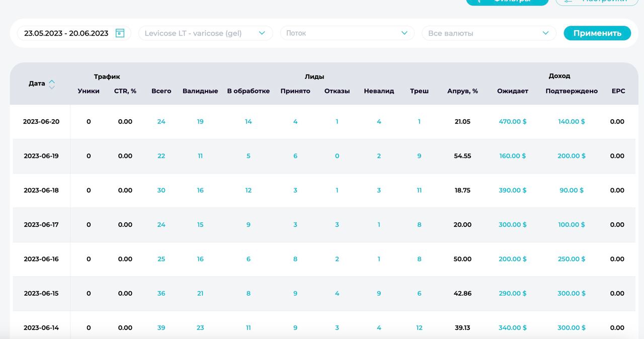Open invalid leads 9 for 2023-06-15
This screenshot has width=644, height=339.
[379, 293]
